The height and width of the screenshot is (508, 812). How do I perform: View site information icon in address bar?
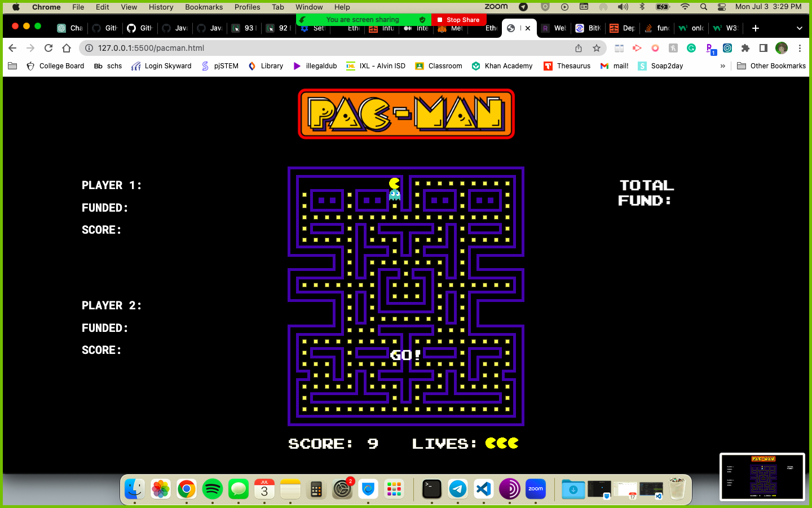click(89, 48)
